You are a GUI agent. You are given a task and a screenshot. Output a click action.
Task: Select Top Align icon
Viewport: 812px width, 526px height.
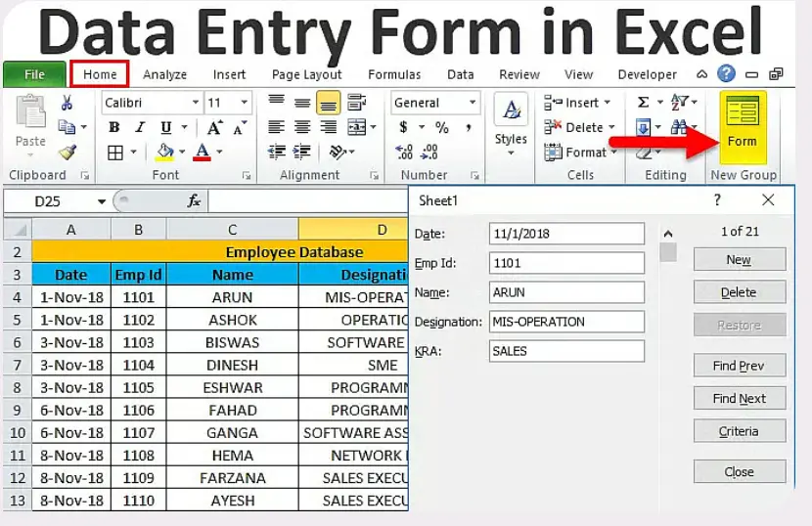click(x=276, y=100)
